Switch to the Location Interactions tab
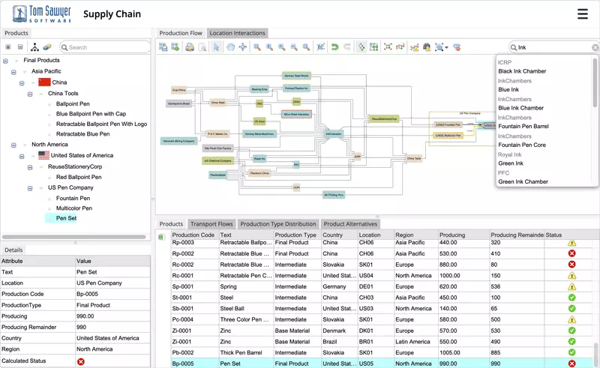This screenshot has height=368, width=600. [x=237, y=33]
